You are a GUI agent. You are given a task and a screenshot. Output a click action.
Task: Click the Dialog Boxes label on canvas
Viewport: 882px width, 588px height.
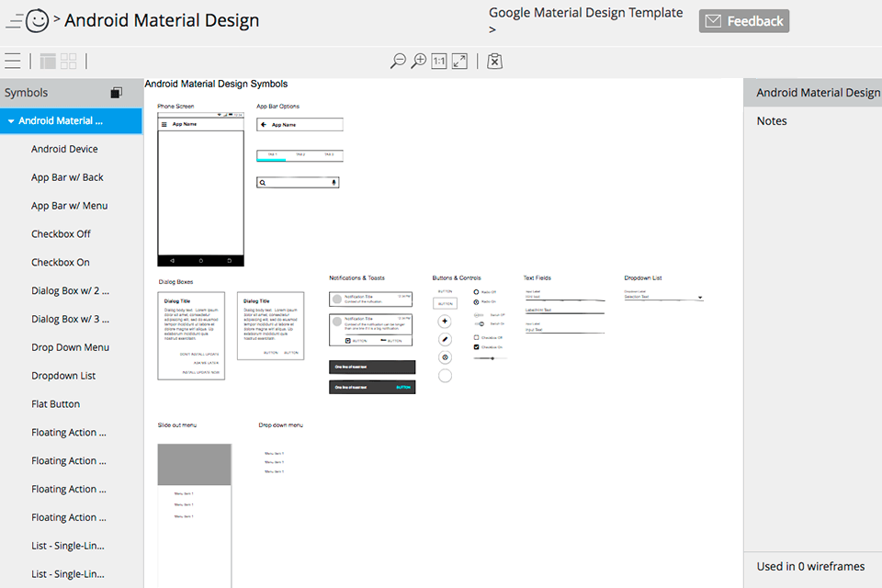[x=175, y=282]
